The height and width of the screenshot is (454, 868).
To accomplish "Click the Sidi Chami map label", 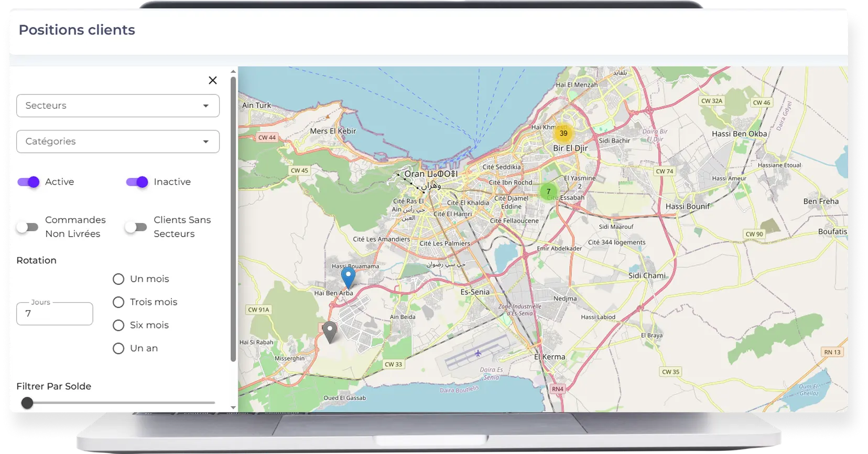I will pos(647,275).
